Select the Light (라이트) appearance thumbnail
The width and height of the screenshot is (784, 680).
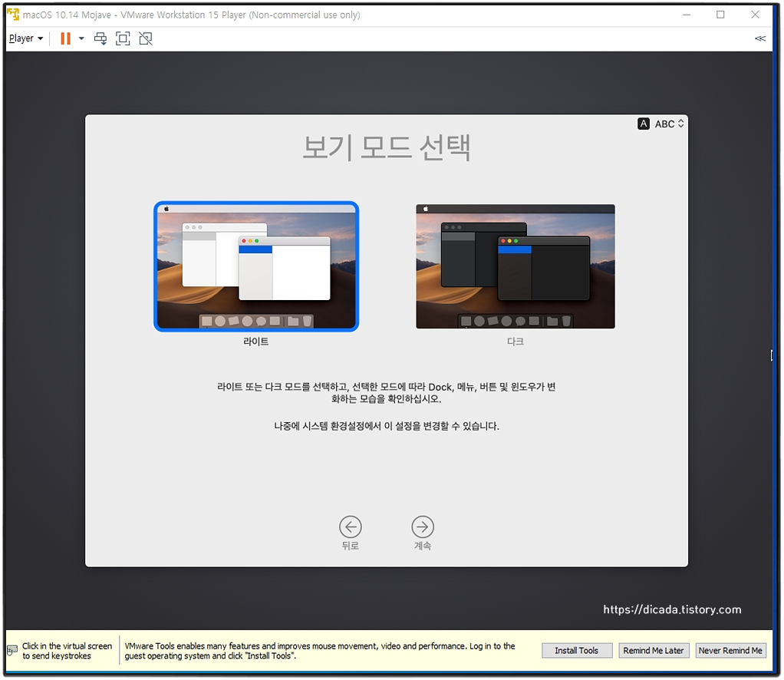(256, 266)
